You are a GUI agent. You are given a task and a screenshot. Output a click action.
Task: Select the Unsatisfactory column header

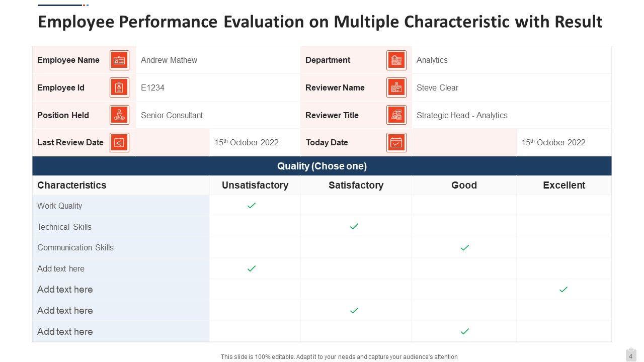[x=255, y=185]
